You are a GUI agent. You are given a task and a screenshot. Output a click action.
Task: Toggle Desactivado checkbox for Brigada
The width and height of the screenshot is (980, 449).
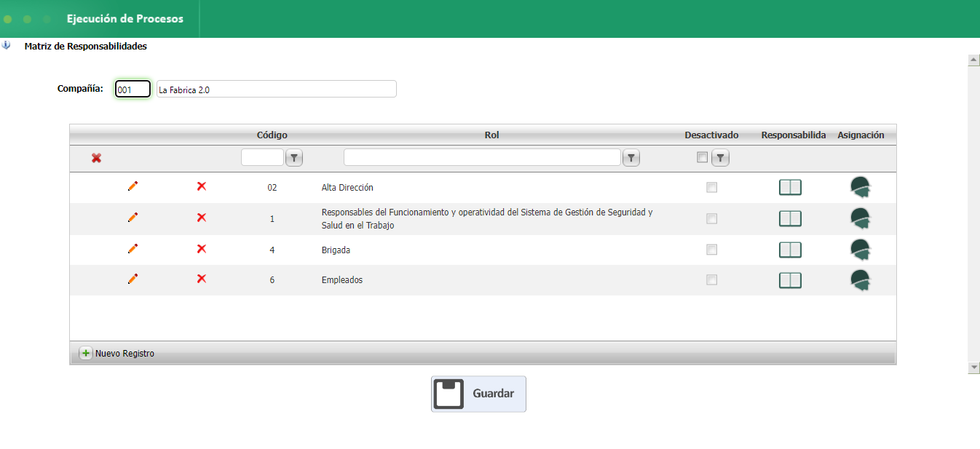(x=711, y=250)
